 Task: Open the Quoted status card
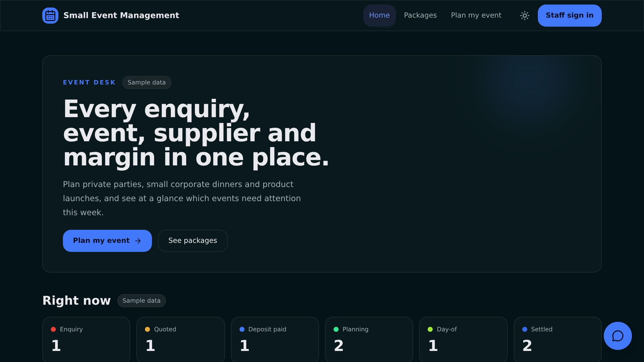pyautogui.click(x=180, y=339)
